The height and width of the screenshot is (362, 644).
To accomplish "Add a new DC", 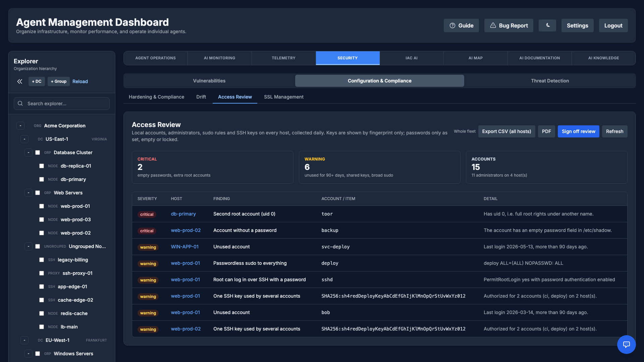I will click(x=37, y=81).
